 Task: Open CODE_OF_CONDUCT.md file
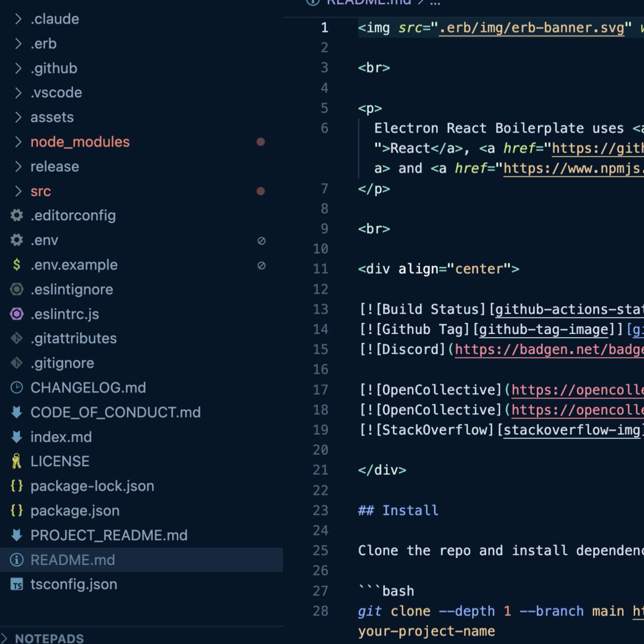click(115, 413)
